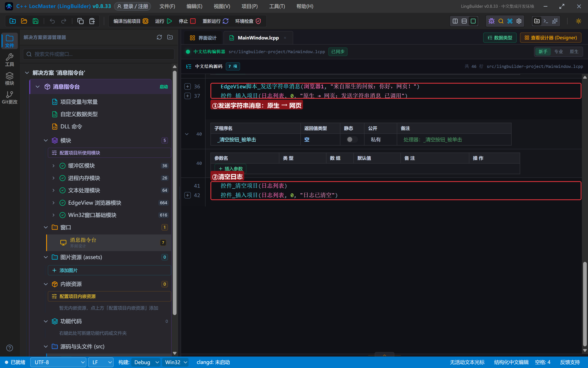Click the new project icon in toolbar
Viewport: 588px width, 368px height.
coord(13,21)
